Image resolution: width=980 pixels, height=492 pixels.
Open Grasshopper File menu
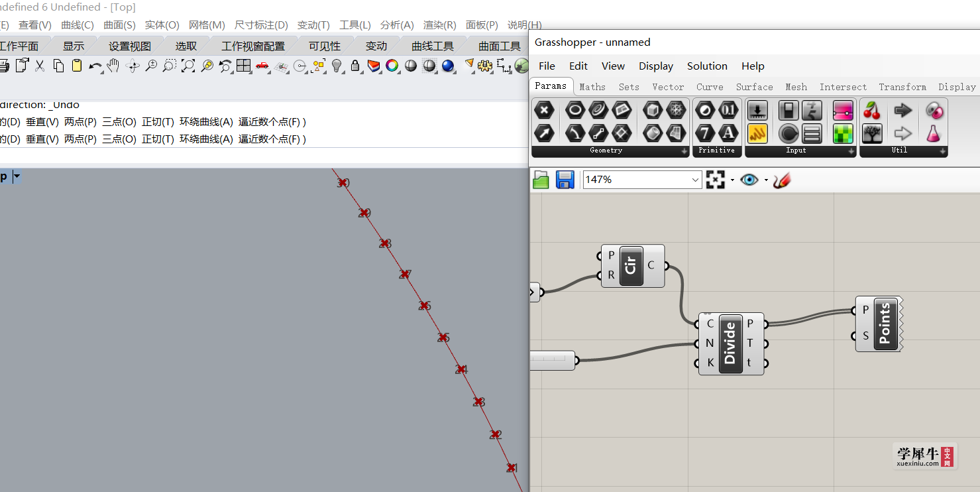pyautogui.click(x=547, y=66)
